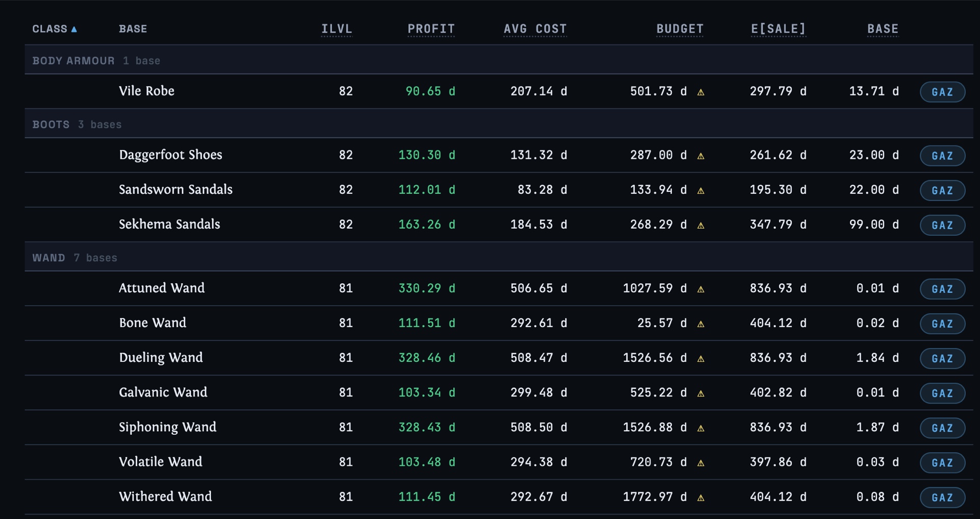Click the GAZ button in Galvanic Wand row
The width and height of the screenshot is (980, 519).
click(942, 393)
